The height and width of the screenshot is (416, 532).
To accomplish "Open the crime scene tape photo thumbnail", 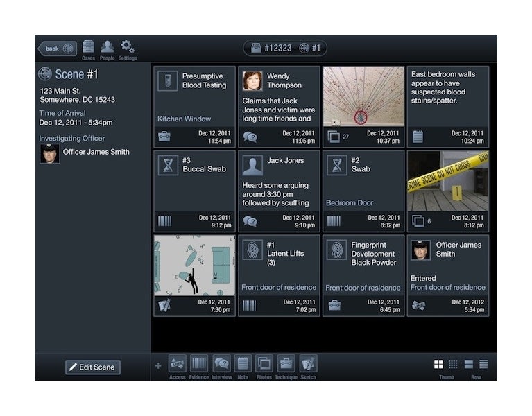I will (447, 181).
